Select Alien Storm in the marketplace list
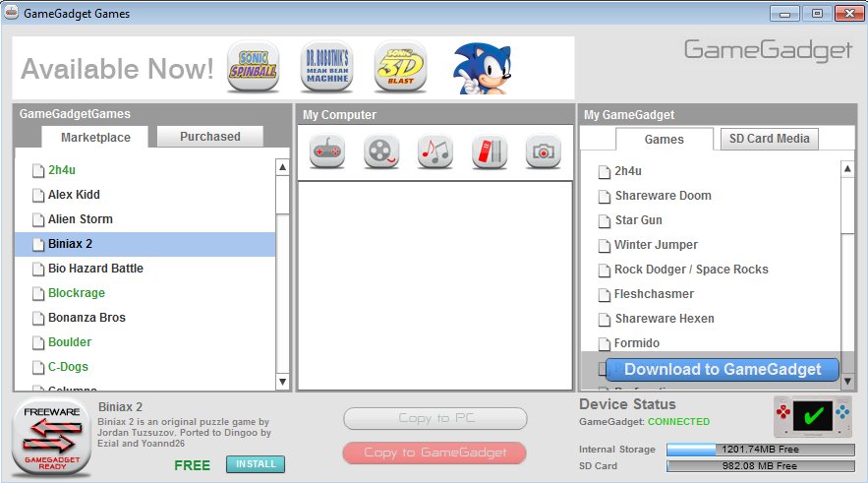Screen dimensions: 868x483 81,219
